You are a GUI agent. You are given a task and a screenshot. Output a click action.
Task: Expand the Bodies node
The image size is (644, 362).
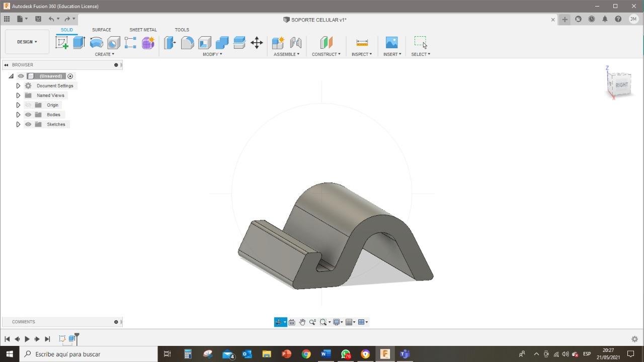pyautogui.click(x=18, y=115)
